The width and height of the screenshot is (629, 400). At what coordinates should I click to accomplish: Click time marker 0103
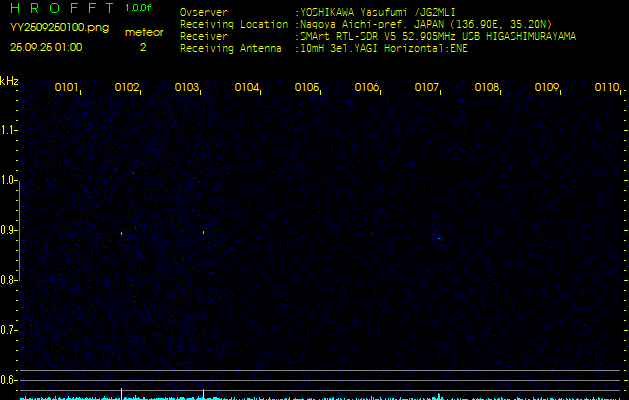click(x=187, y=87)
